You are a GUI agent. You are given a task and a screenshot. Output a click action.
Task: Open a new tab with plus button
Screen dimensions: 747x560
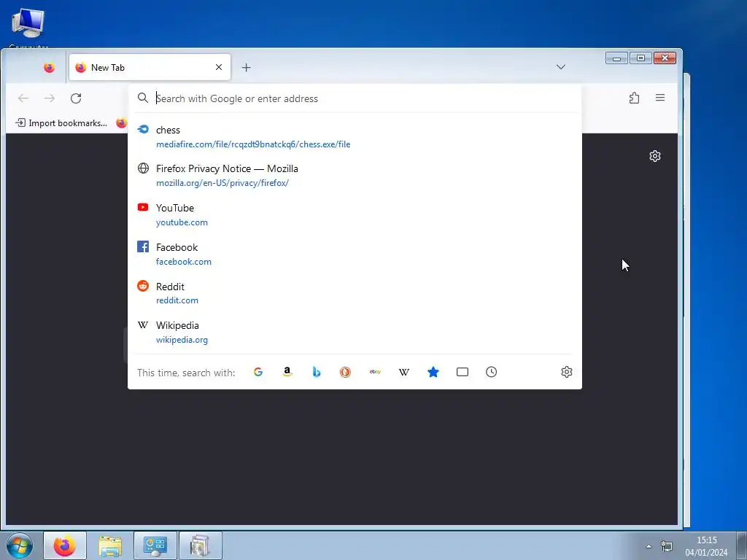246,68
